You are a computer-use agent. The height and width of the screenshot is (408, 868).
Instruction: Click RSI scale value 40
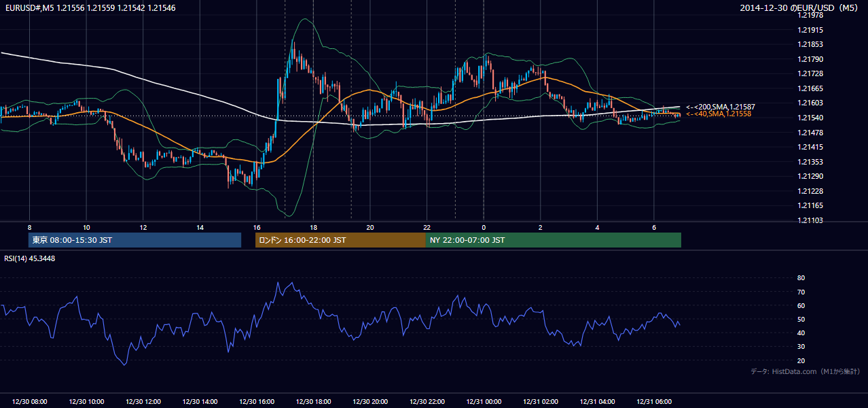coord(801,333)
